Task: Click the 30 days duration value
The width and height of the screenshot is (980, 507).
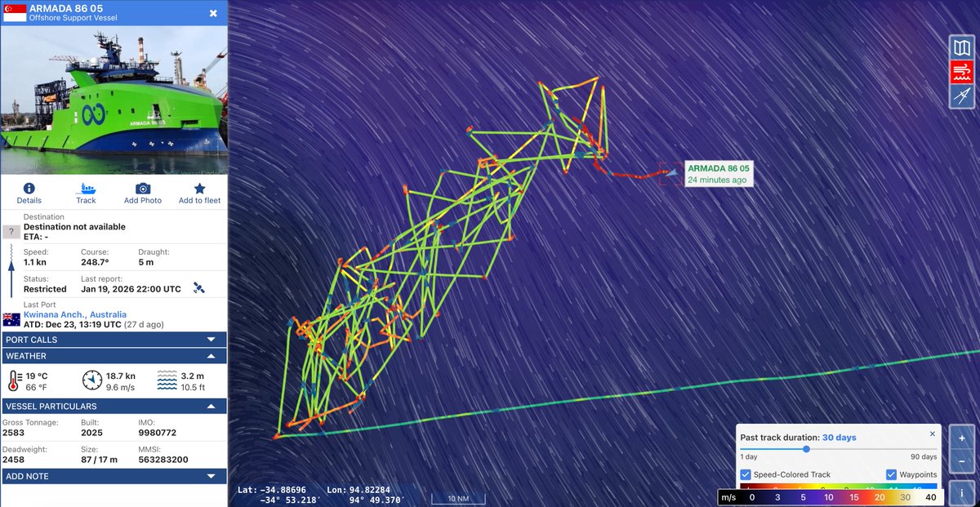Action: tap(839, 438)
